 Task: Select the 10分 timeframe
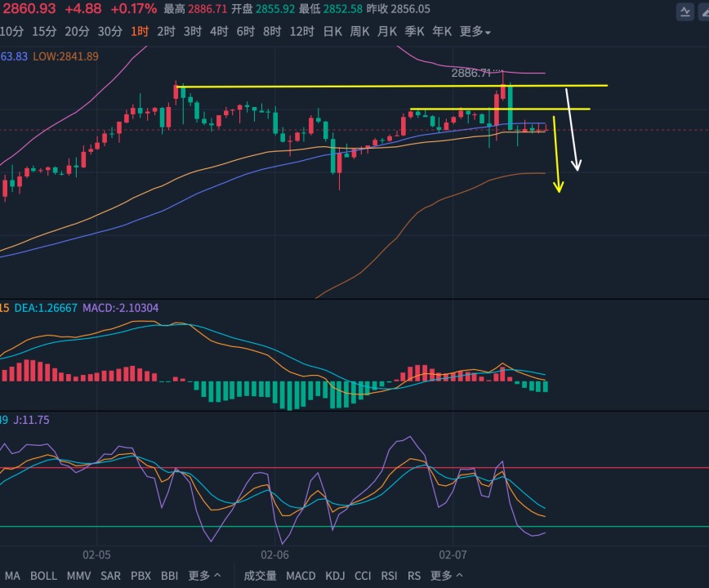11,32
